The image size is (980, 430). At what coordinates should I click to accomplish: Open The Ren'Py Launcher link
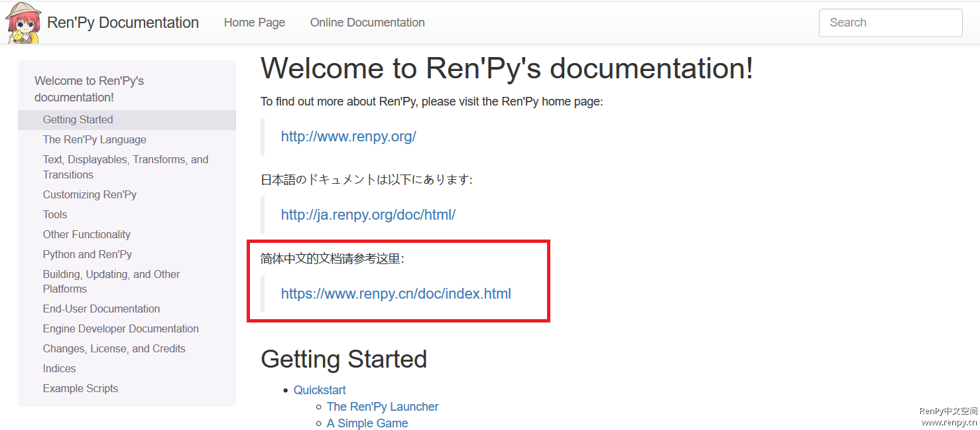click(383, 407)
